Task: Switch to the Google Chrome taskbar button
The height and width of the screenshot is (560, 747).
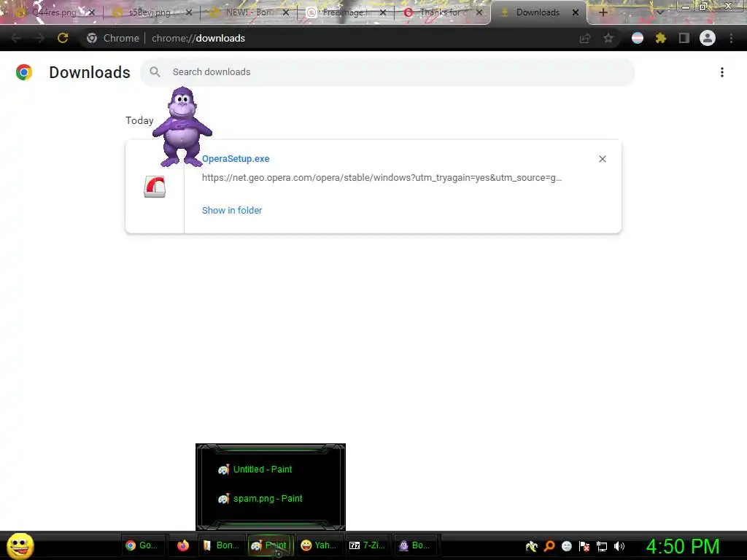Action: click(x=144, y=545)
